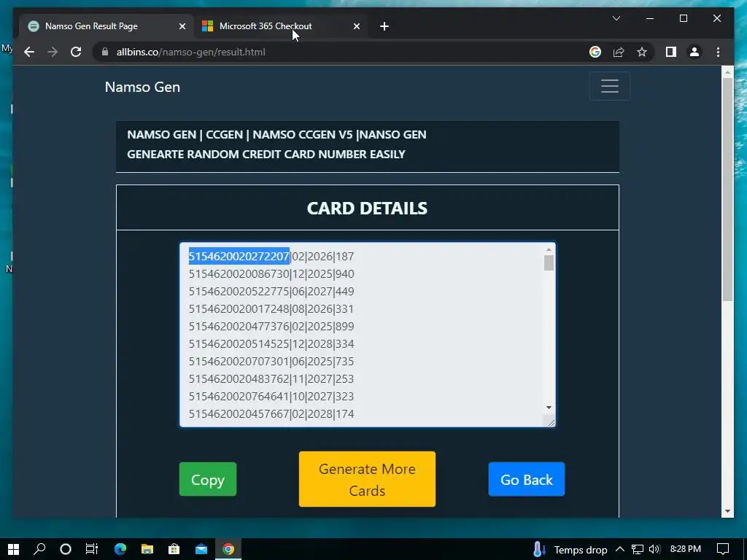Image resolution: width=747 pixels, height=560 pixels.
Task: Click the Namso Gen brand link
Action: coord(142,87)
